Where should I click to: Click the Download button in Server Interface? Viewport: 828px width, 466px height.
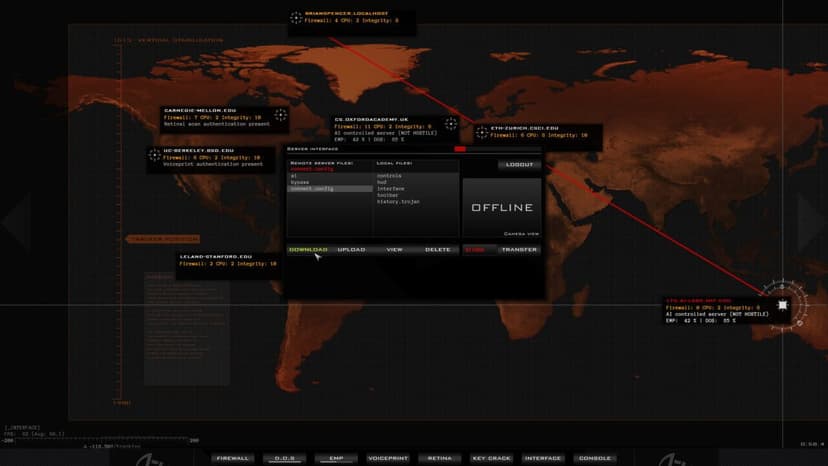pos(308,249)
